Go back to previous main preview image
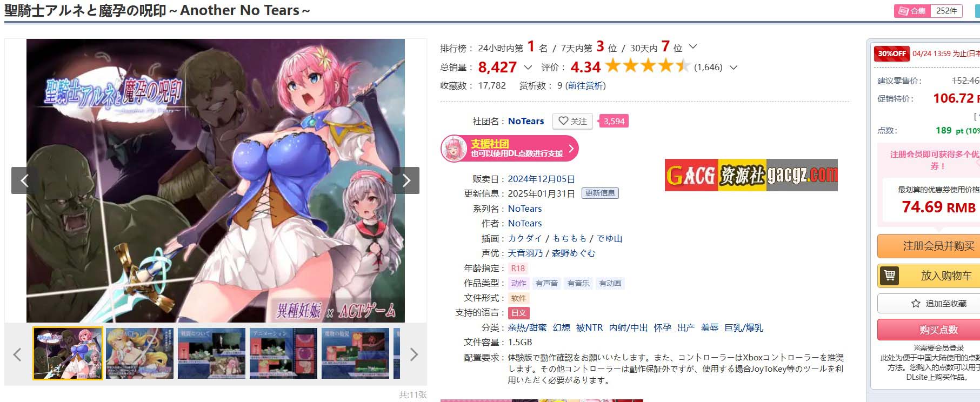 pos(25,180)
